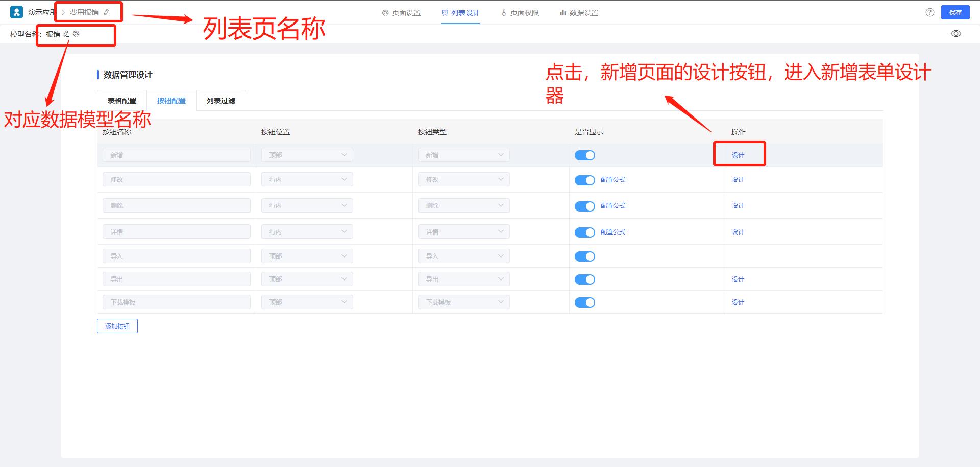The height and width of the screenshot is (467, 980).
Task: Toggle display switch for 下载模板 row
Action: pyautogui.click(x=585, y=302)
